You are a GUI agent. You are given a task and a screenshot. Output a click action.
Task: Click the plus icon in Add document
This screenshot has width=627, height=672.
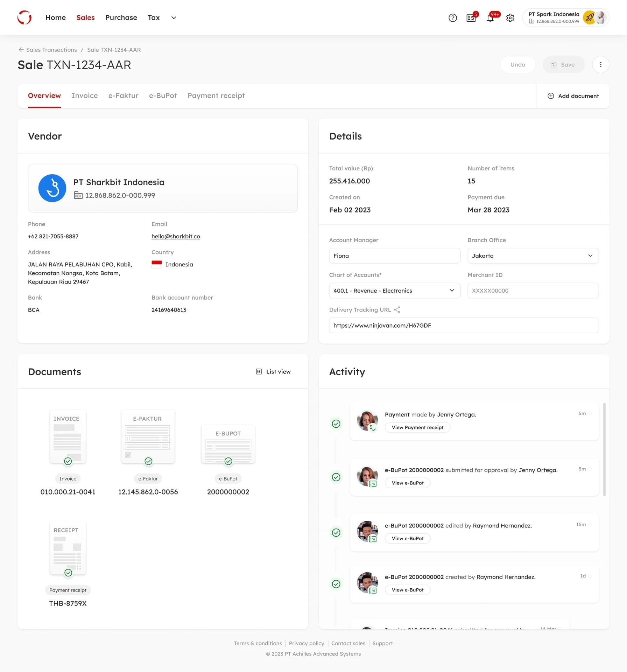pos(551,96)
